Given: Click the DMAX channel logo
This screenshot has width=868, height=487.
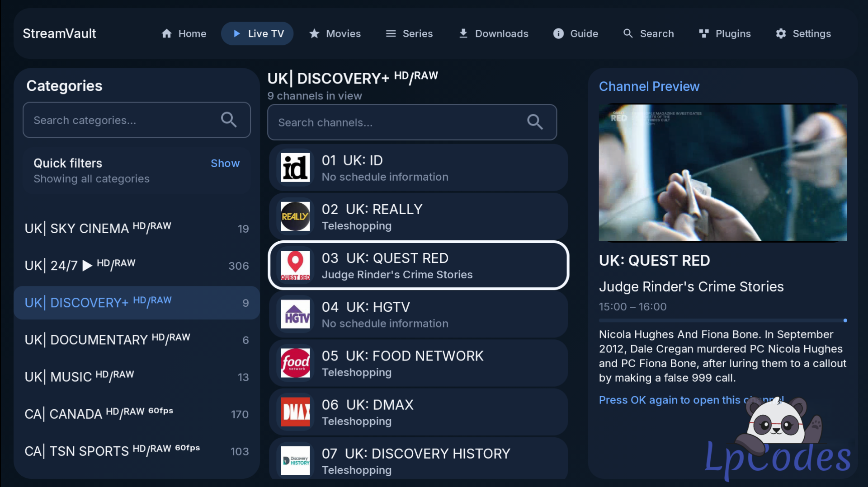Looking at the screenshot, I should tap(295, 412).
